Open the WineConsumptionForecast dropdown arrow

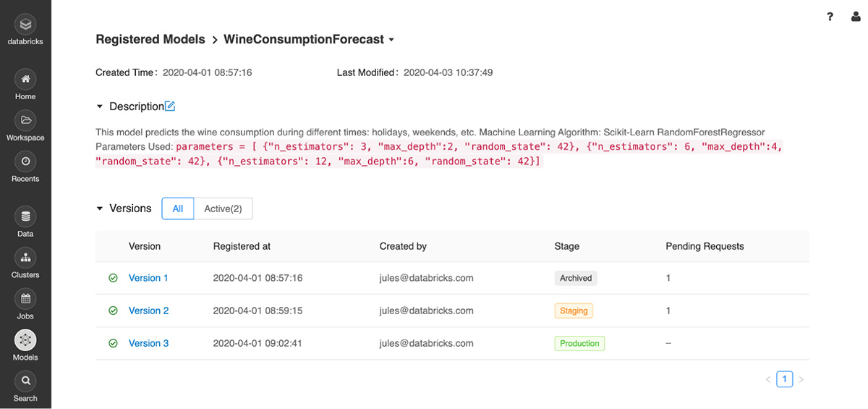(391, 40)
